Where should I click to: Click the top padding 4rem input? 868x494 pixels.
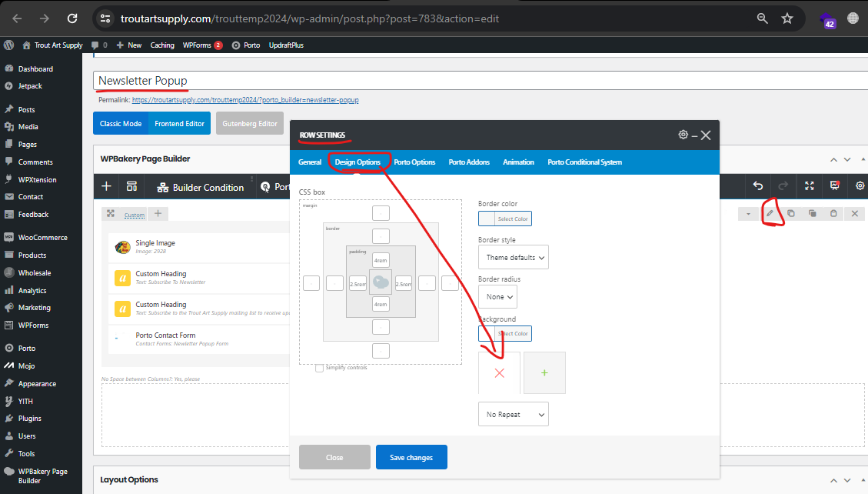coord(381,260)
